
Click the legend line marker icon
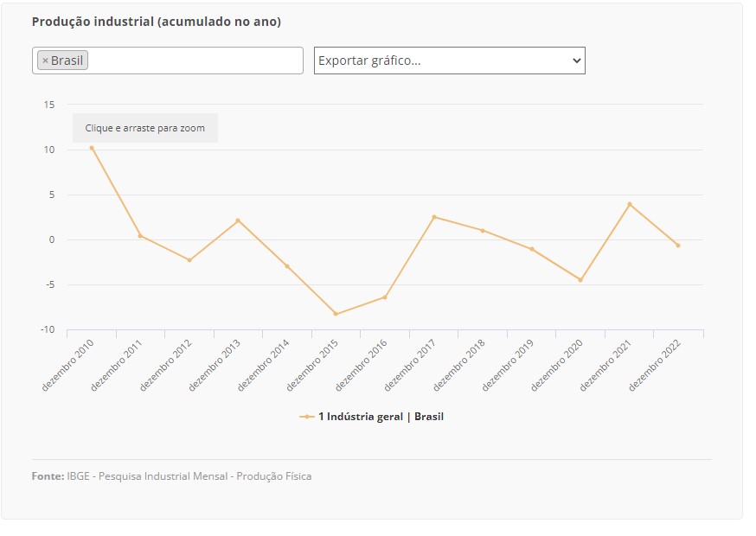307,417
